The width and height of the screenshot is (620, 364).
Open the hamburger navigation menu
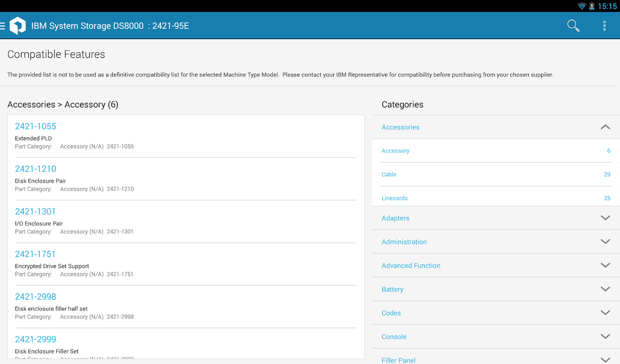point(2,26)
